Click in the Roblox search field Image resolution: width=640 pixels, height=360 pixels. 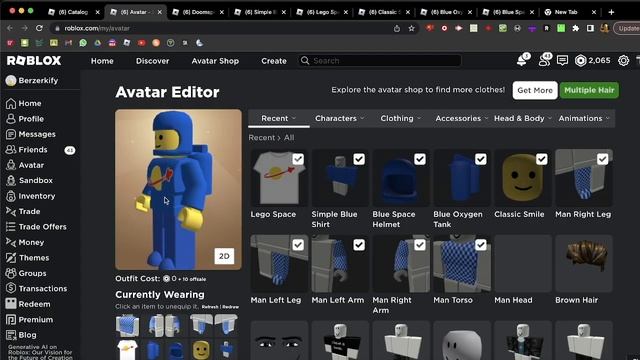(380, 61)
